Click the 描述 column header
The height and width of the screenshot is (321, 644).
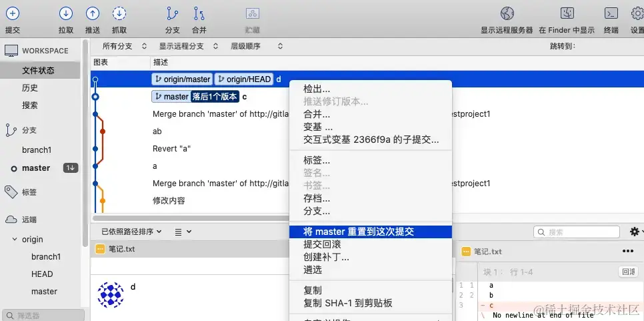(160, 62)
